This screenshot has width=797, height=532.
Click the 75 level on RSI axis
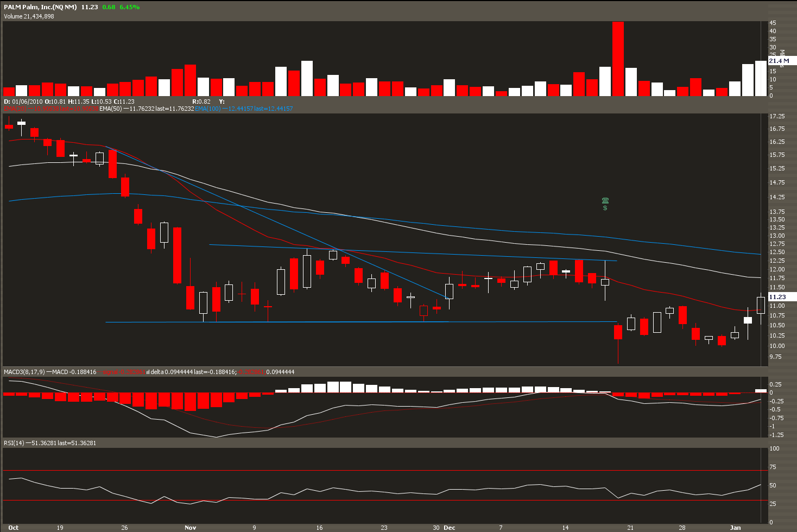coord(773,467)
